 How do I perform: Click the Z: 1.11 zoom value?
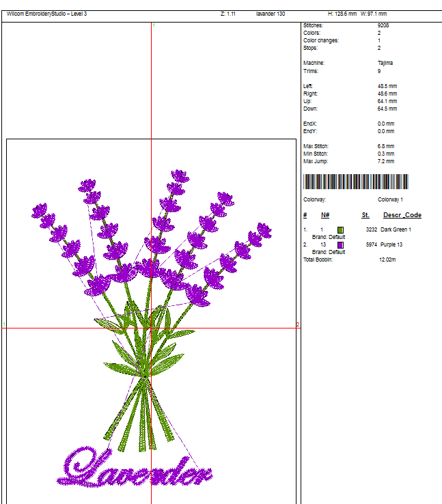click(x=227, y=14)
